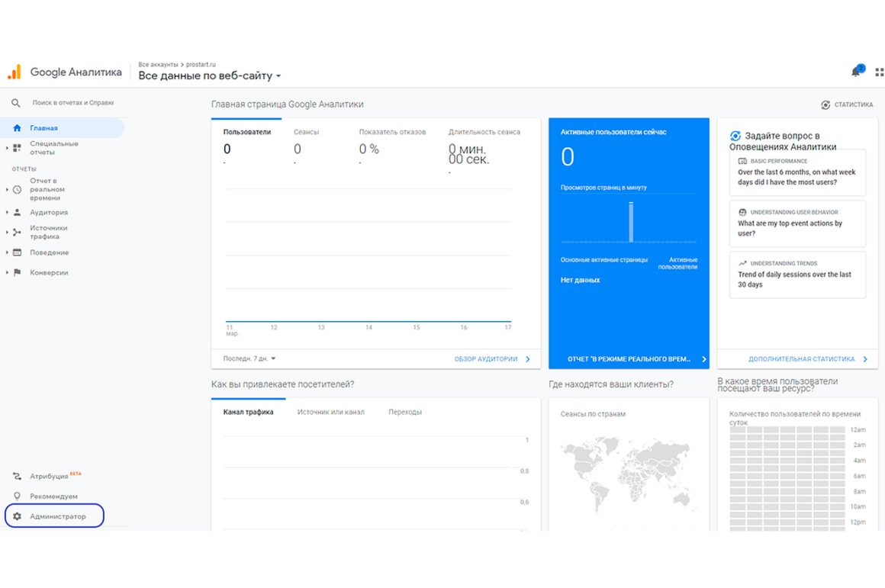Click the real-time clock icon
Screen dimensions: 885x588
click(17, 190)
